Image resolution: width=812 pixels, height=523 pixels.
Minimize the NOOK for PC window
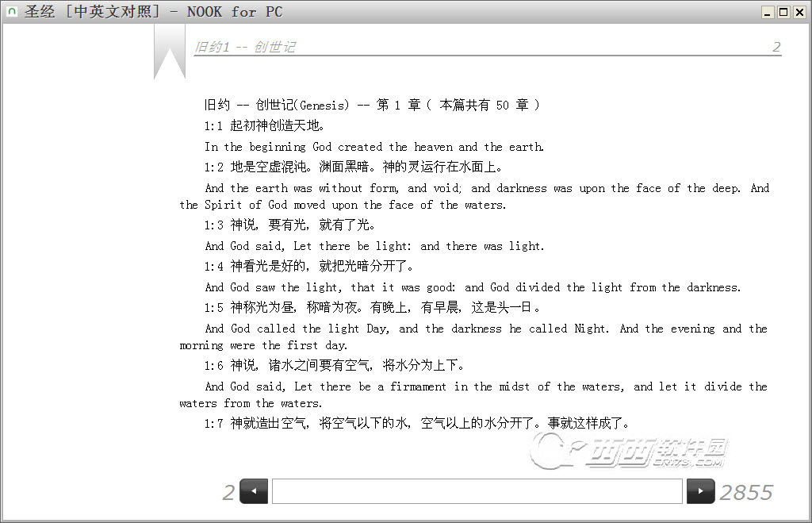pyautogui.click(x=768, y=12)
